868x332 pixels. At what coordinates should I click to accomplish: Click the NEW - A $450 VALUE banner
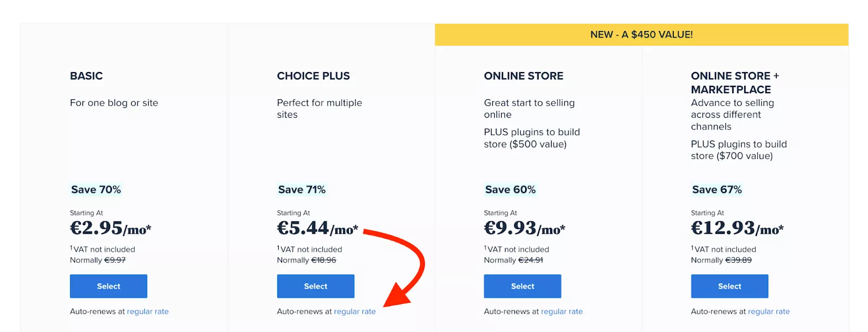(x=642, y=35)
